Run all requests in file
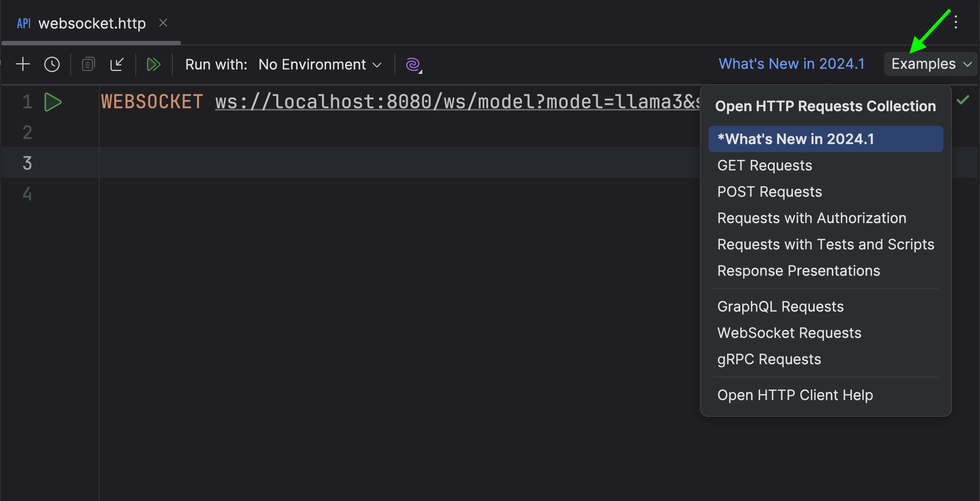Image resolution: width=980 pixels, height=501 pixels. 153,64
